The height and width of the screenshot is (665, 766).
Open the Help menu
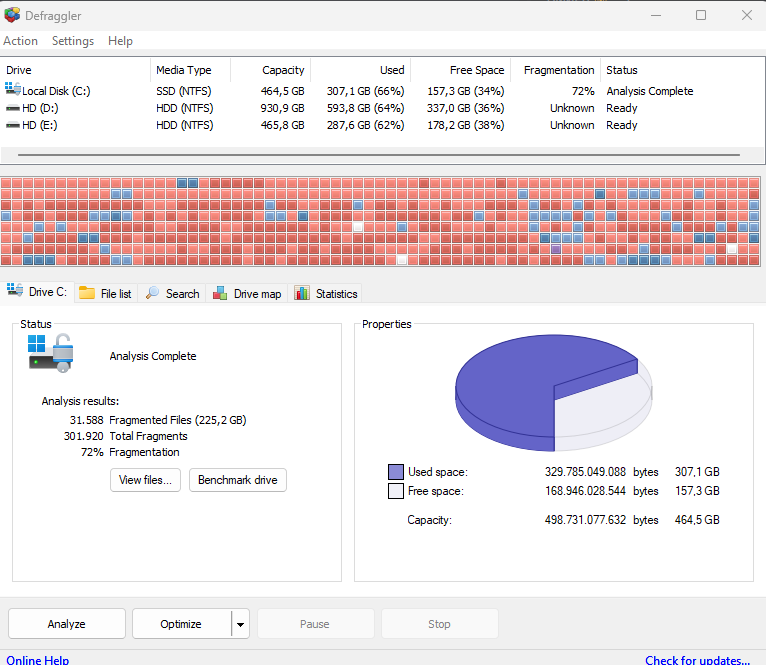(120, 41)
